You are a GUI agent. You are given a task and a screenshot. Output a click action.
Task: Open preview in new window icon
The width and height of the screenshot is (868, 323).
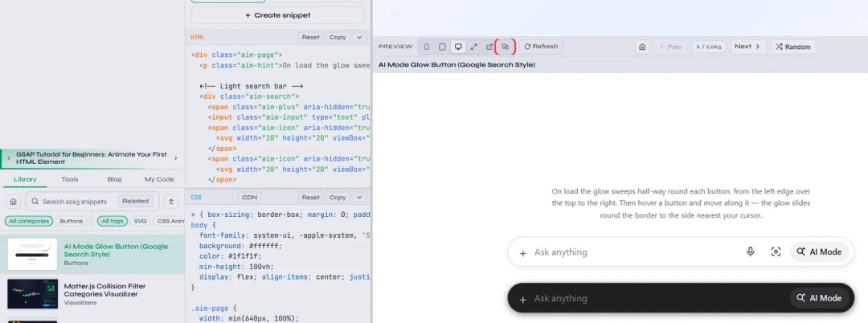pos(489,47)
